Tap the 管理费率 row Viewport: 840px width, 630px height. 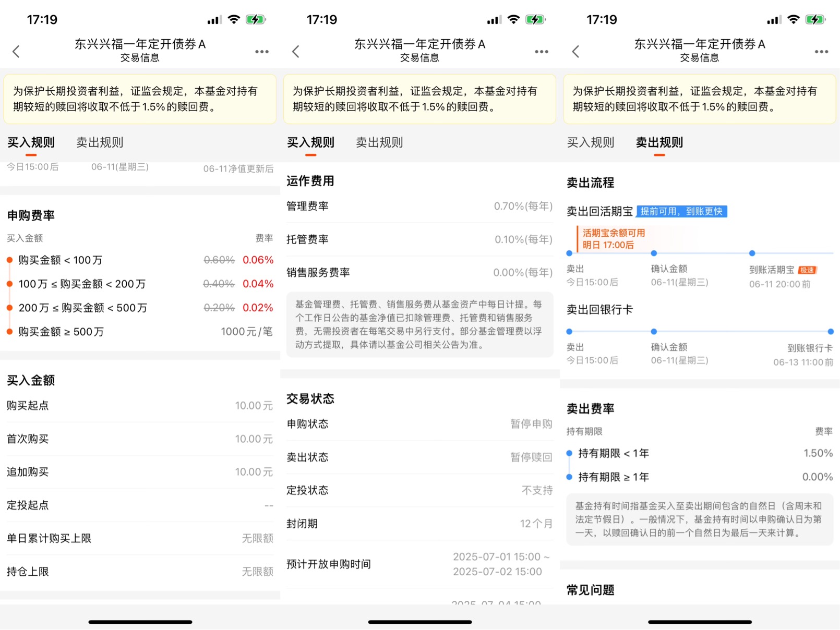coord(419,207)
